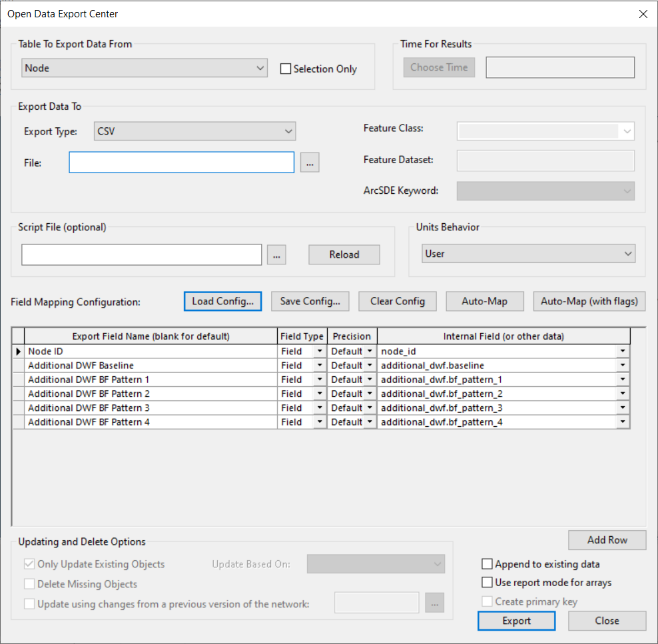Clear the field mapping using Clear Config
This screenshot has height=644, width=658.
click(397, 301)
